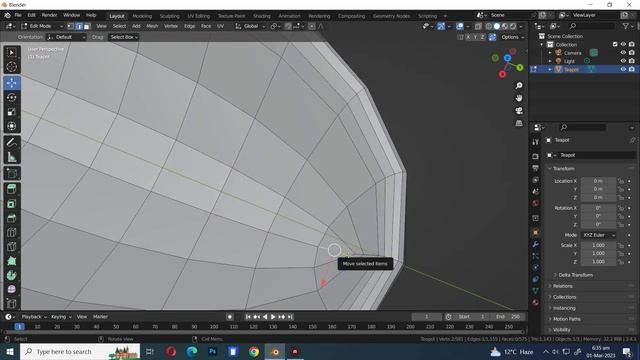
Task: Choose the Poly Build tool
Action: coord(11,261)
